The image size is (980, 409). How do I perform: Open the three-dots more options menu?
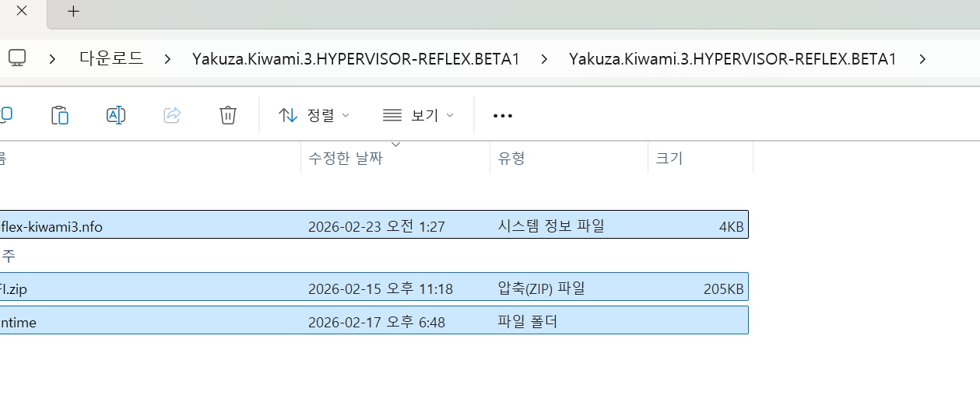coord(503,115)
